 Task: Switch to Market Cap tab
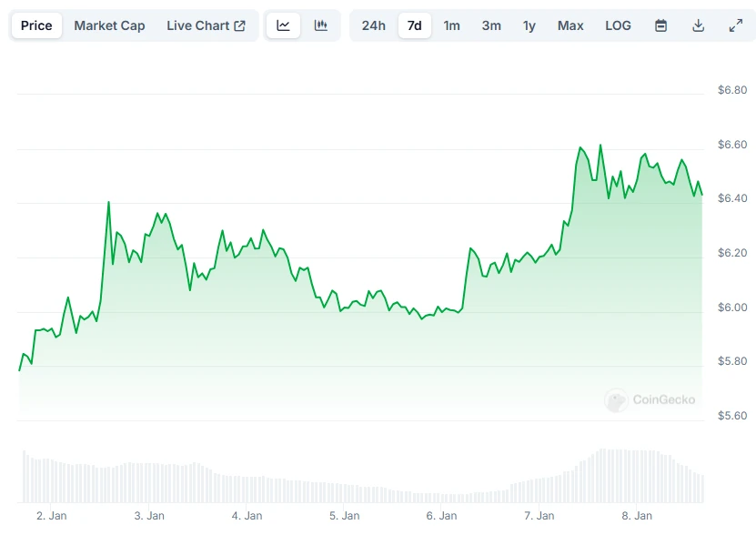[x=109, y=25]
